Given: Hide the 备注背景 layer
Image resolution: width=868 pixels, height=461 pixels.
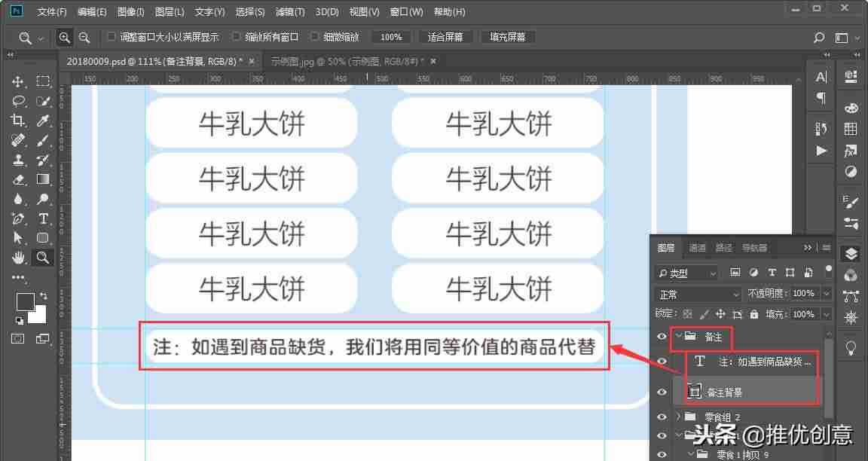Looking at the screenshot, I should click(662, 392).
